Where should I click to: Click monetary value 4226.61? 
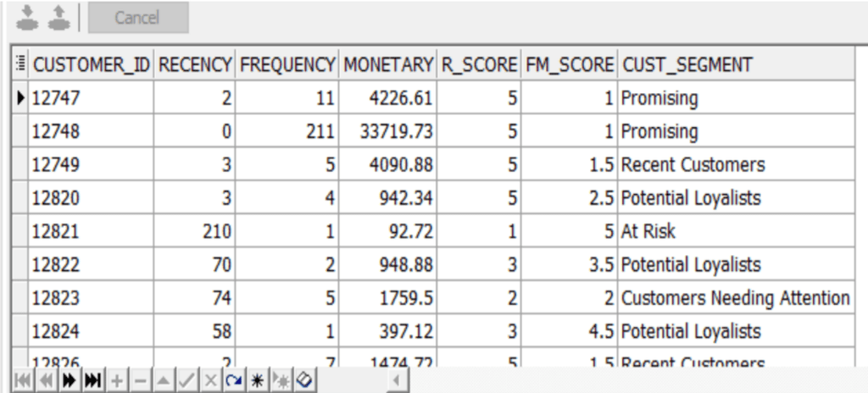pyautogui.click(x=387, y=98)
